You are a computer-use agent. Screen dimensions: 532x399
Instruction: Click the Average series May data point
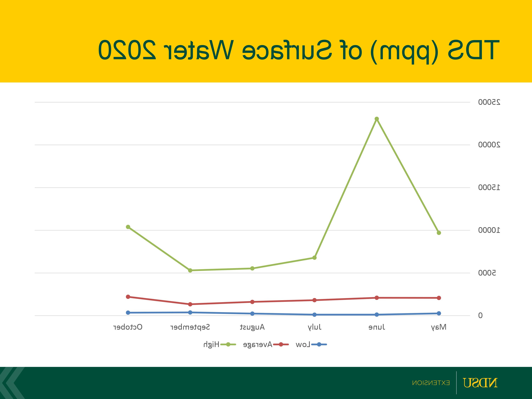click(439, 298)
